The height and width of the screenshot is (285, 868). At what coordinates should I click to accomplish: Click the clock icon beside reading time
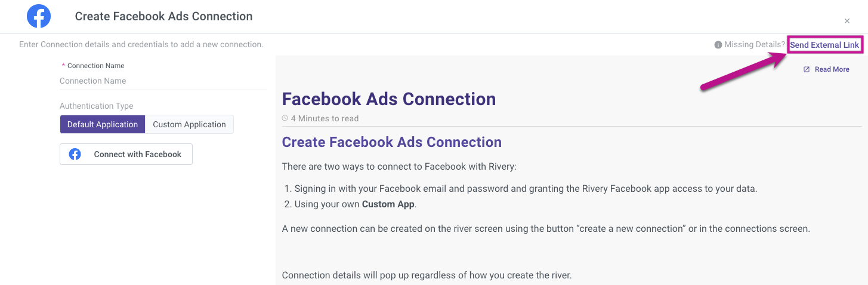285,118
